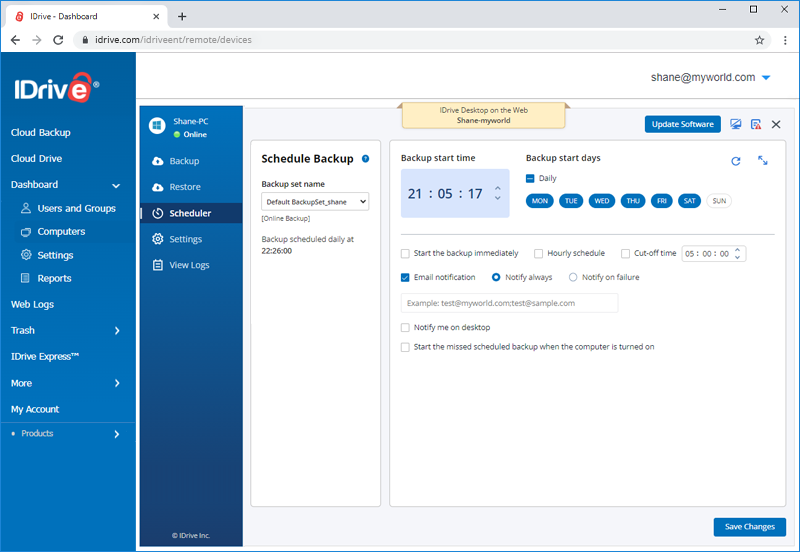Open the Chrome menu with three dots
800x552 pixels.
(785, 40)
